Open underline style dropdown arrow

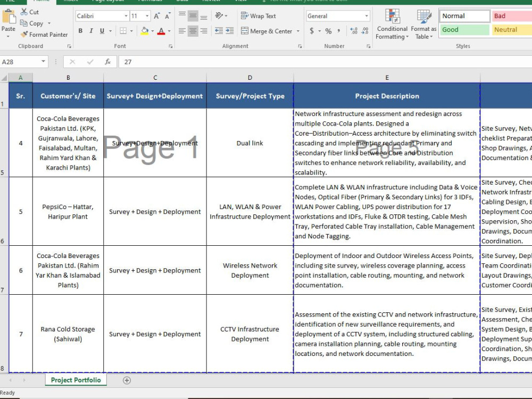(110, 31)
